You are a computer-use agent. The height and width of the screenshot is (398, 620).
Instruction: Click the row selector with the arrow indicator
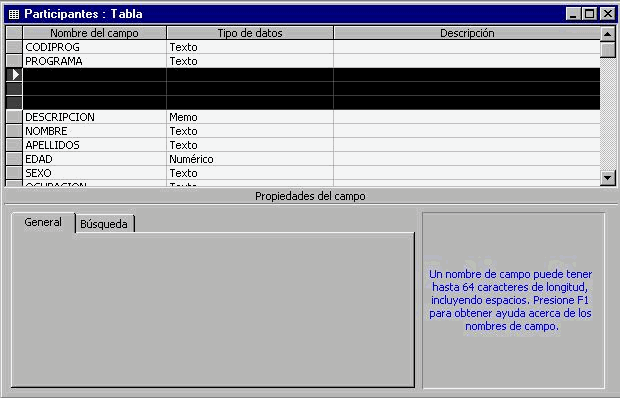(14, 75)
